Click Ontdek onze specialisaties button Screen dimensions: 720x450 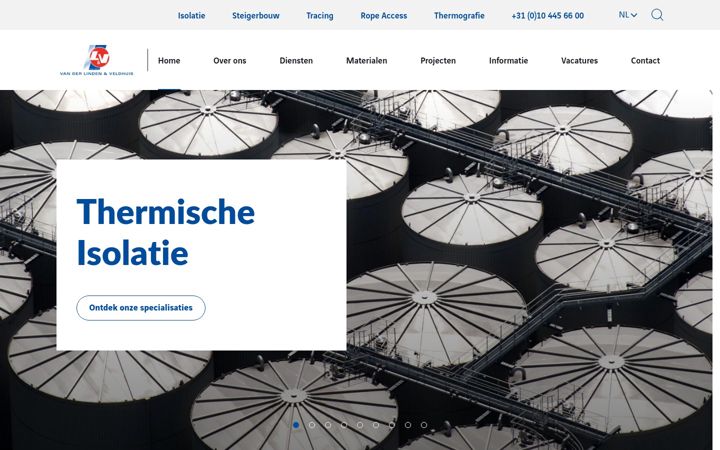click(141, 308)
